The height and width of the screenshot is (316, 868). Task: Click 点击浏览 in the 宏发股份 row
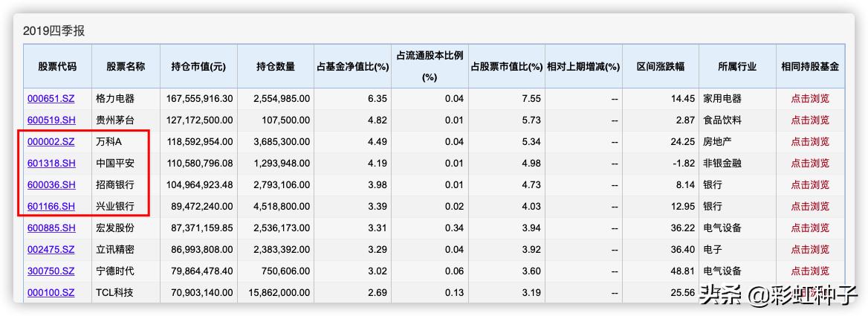tap(810, 228)
